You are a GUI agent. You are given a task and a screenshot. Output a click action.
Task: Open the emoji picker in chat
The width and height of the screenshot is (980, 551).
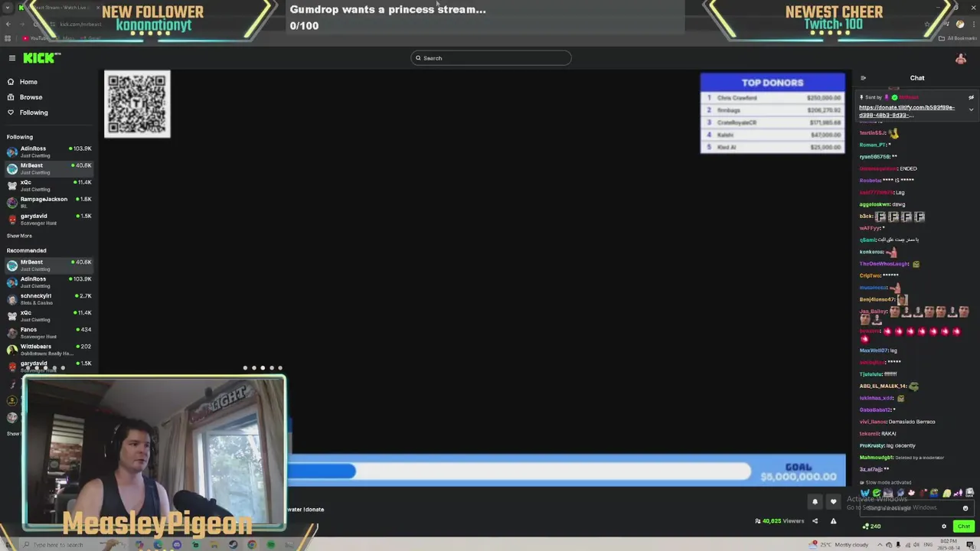[x=965, y=508]
